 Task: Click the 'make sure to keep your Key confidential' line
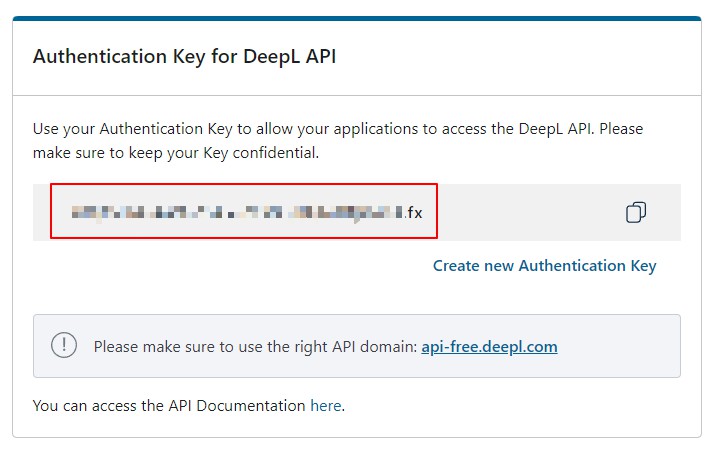tap(176, 153)
